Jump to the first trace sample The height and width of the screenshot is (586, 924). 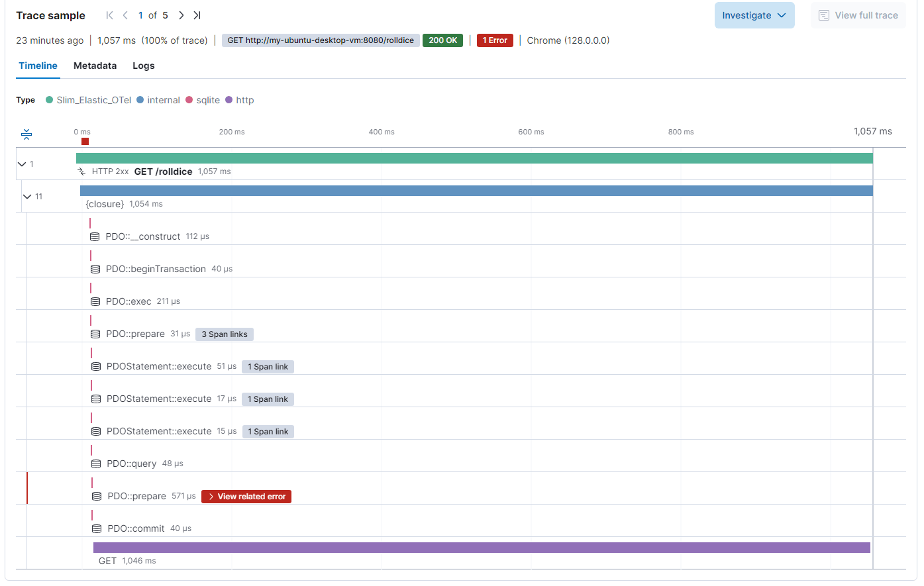pos(109,15)
